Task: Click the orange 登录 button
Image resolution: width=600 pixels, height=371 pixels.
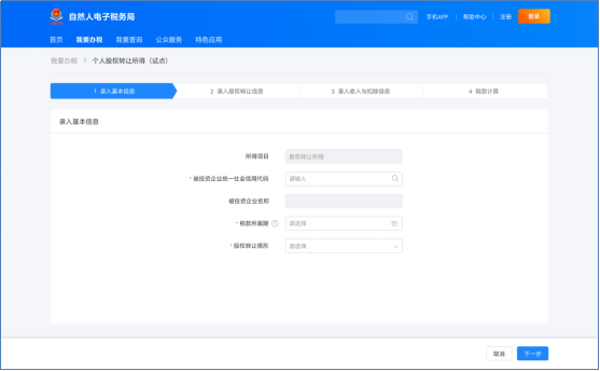Action: point(534,16)
